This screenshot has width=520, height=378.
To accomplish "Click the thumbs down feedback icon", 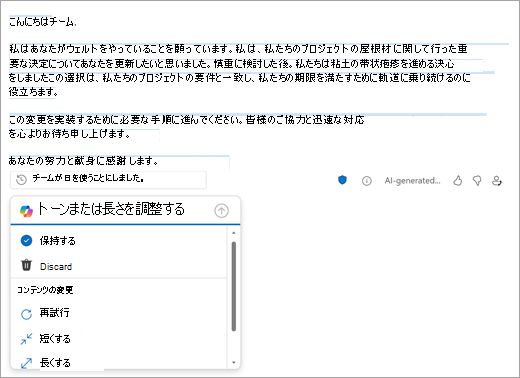I will (477, 181).
